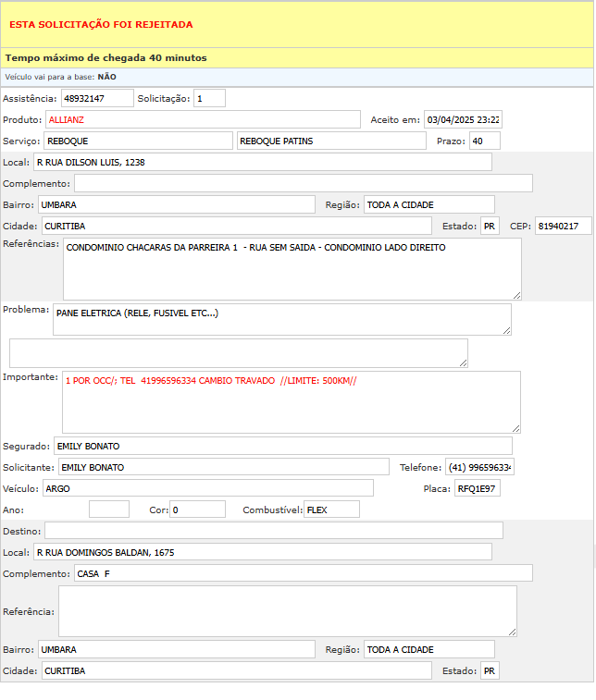Click the Complemento field with CASA F
The image size is (596, 700).
pyautogui.click(x=303, y=573)
